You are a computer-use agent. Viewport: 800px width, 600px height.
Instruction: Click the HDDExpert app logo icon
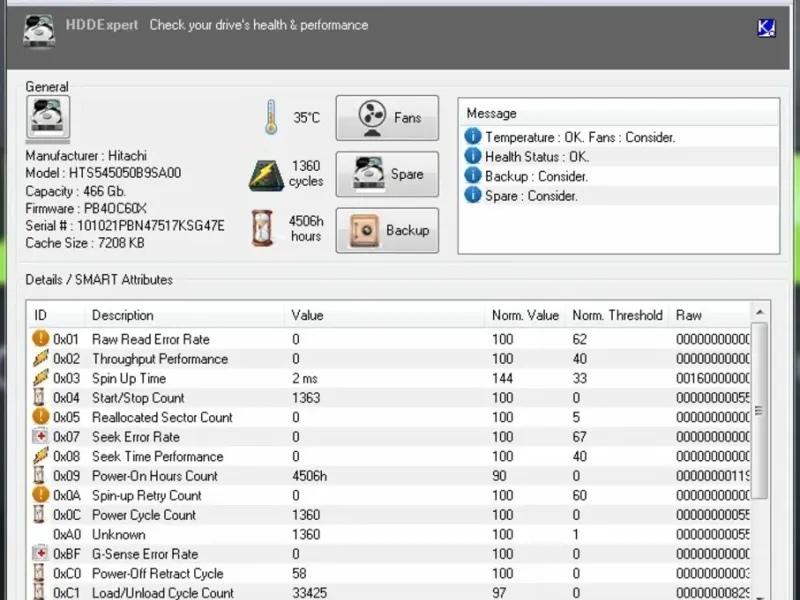(x=39, y=31)
